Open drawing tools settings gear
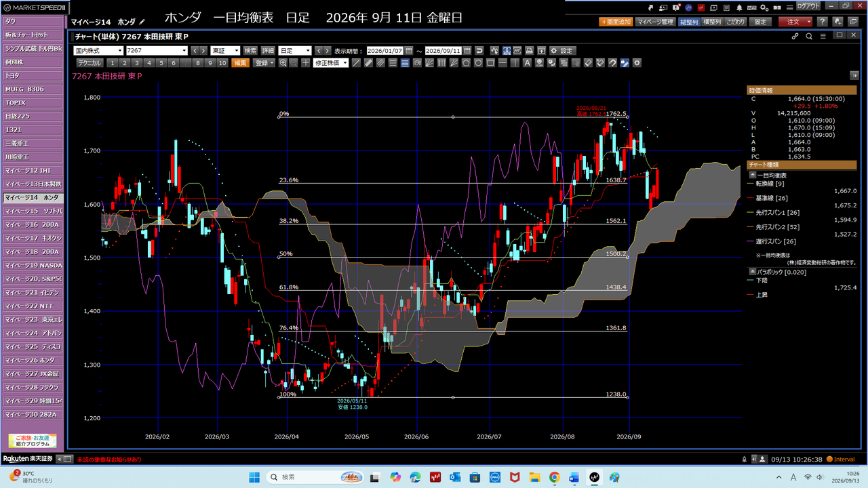This screenshot has height=488, width=868. (637, 63)
